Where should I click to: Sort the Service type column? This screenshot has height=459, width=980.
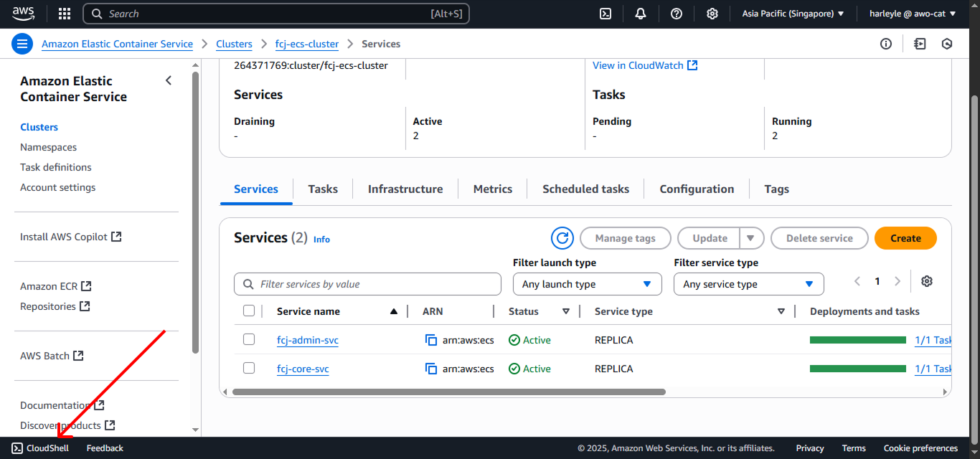[x=781, y=311]
